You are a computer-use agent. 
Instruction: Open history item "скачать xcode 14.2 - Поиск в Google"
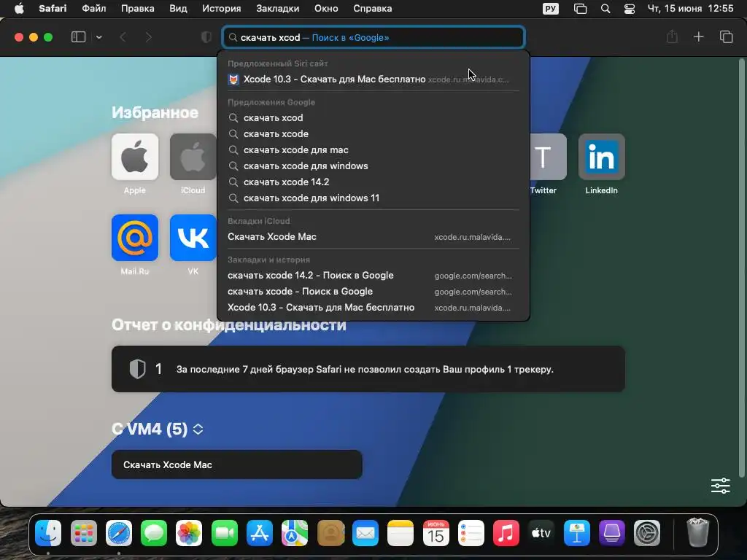(x=373, y=275)
